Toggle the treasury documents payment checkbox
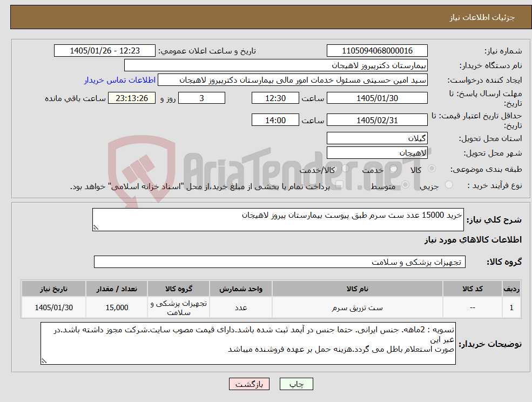The height and width of the screenshot is (402, 532). (339, 185)
